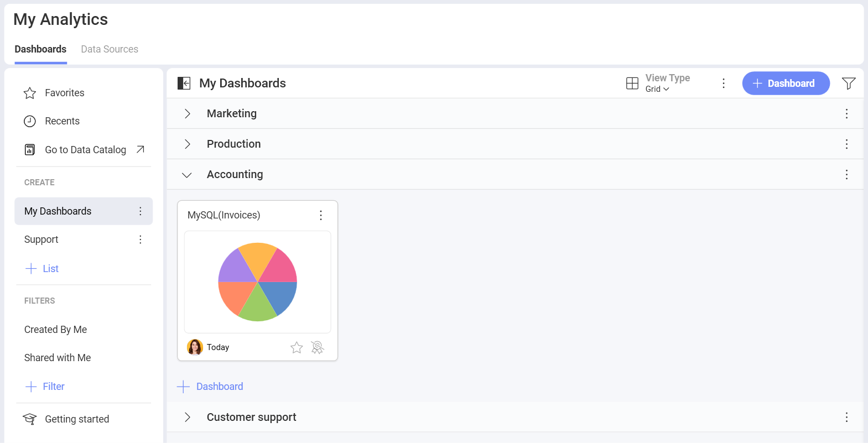Click the external-link arrow beside Data Catalog
Screen dimensions: 868x443
(141, 149)
